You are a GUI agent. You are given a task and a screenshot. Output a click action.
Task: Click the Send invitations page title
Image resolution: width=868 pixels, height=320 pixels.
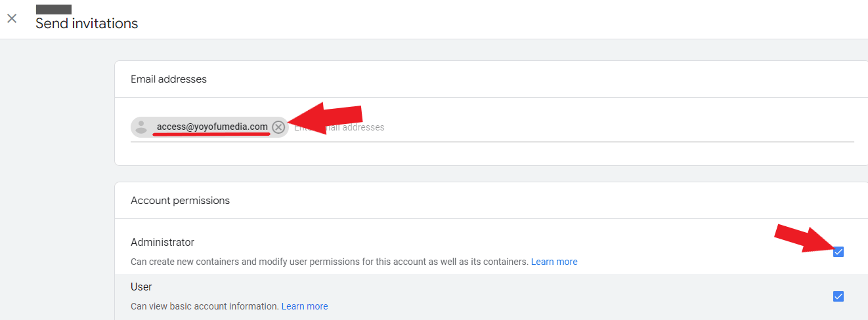click(x=87, y=24)
